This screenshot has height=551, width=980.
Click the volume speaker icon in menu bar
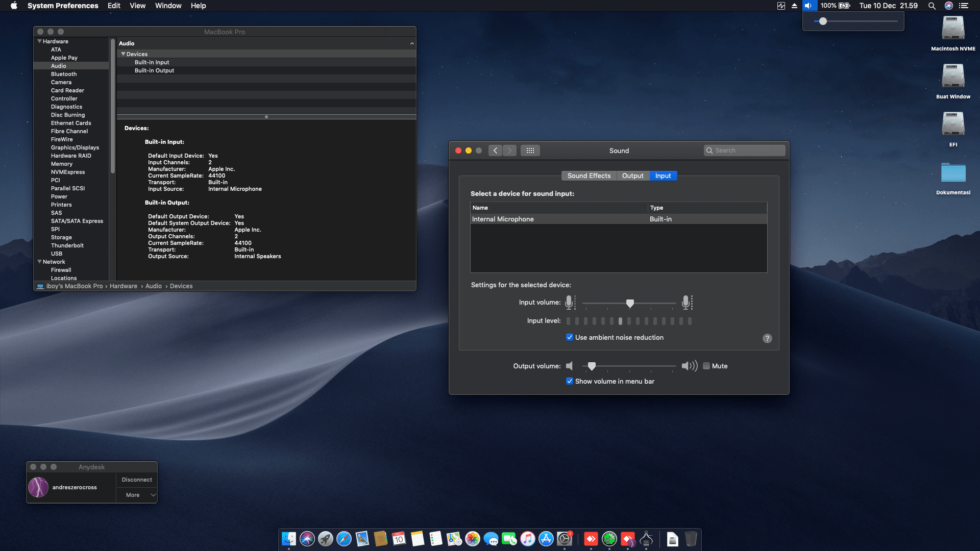pyautogui.click(x=808, y=6)
